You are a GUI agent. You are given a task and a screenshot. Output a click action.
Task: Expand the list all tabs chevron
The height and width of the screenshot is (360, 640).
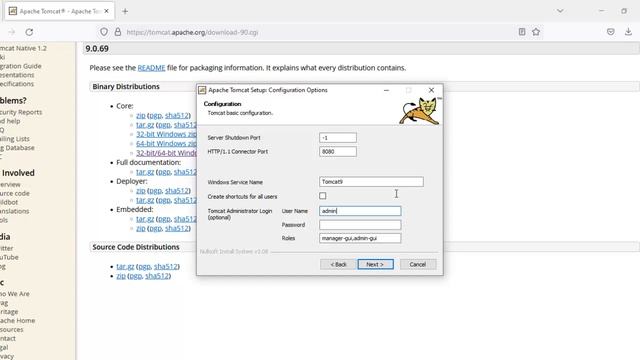click(560, 11)
